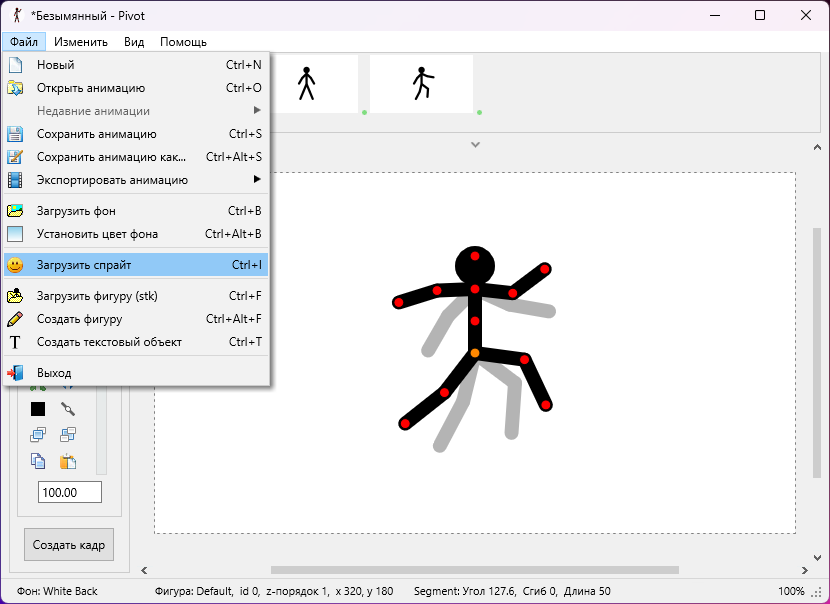This screenshot has height=604, width=830.
Task: Expand the Недавние анимации submenu
Action: tap(136, 111)
